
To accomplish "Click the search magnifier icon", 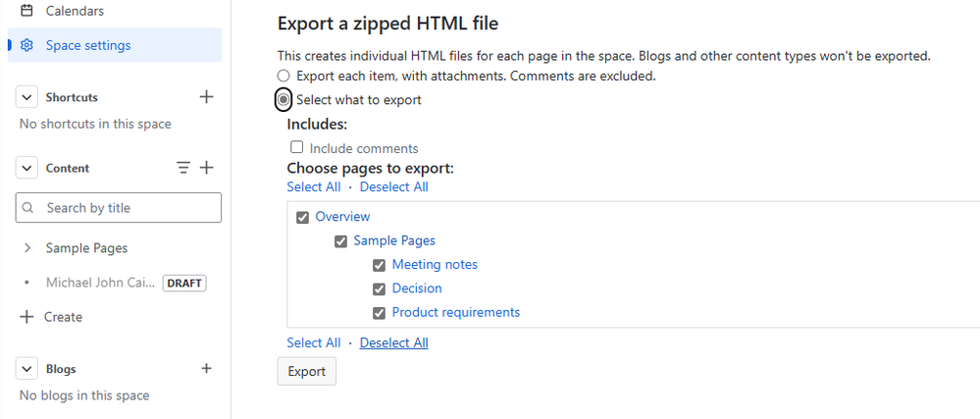I will 27,208.
